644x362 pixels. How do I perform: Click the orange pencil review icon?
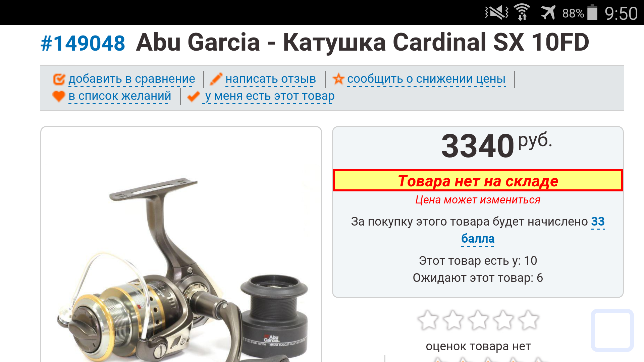click(x=216, y=79)
